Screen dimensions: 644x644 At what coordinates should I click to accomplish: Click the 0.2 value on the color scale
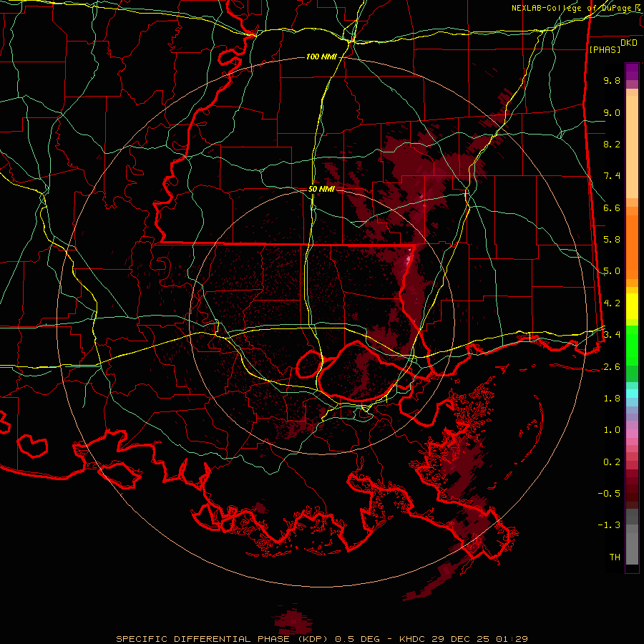point(612,462)
